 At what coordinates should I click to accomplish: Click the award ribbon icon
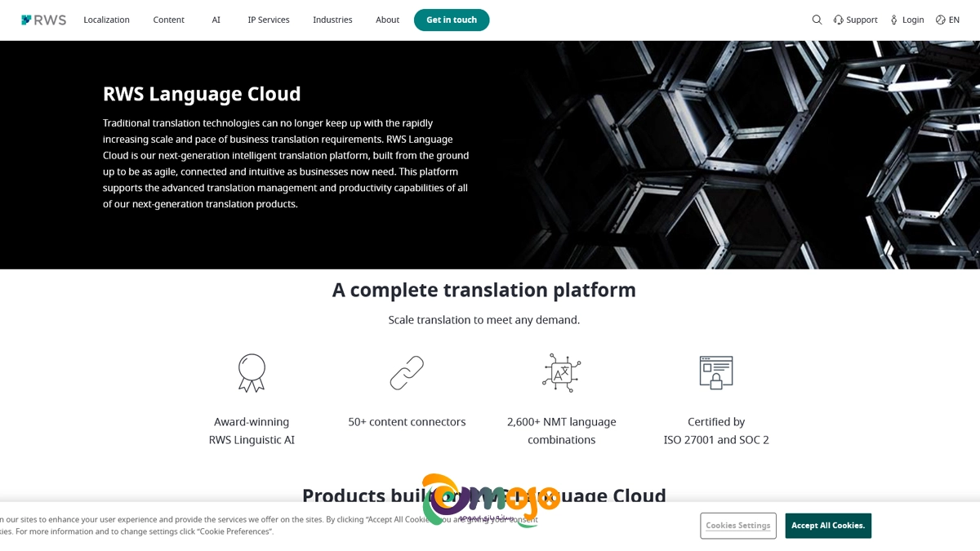coord(252,373)
